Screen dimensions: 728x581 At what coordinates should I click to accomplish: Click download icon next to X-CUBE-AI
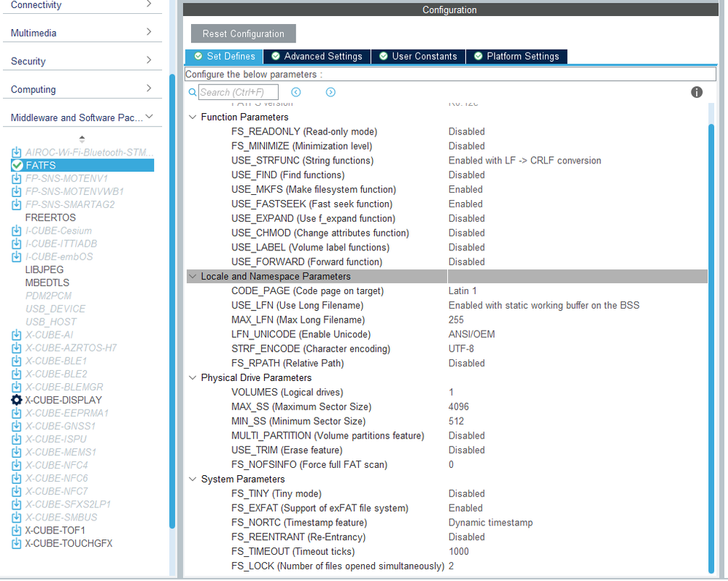[x=16, y=335]
